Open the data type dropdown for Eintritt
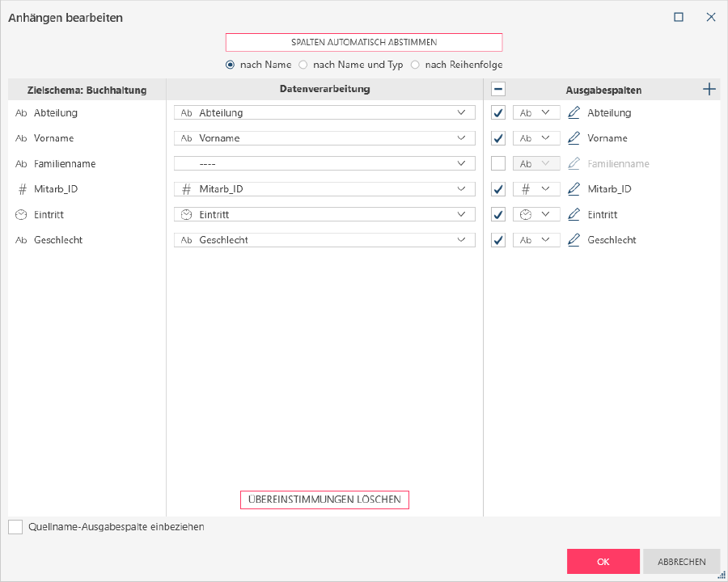This screenshot has width=728, height=582. (x=536, y=215)
